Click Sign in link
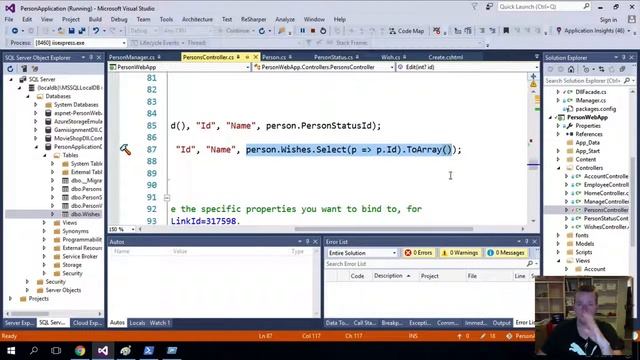The image size is (640, 360). tap(608, 20)
